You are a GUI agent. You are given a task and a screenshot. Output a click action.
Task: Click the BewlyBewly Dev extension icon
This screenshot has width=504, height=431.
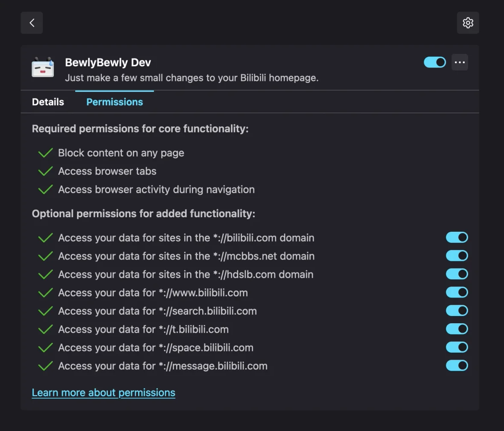(43, 68)
